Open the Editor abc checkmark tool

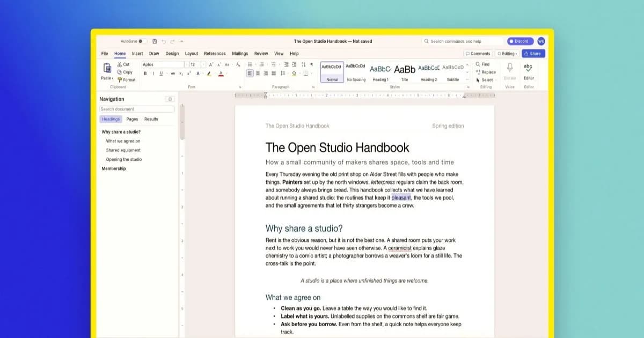tap(529, 67)
